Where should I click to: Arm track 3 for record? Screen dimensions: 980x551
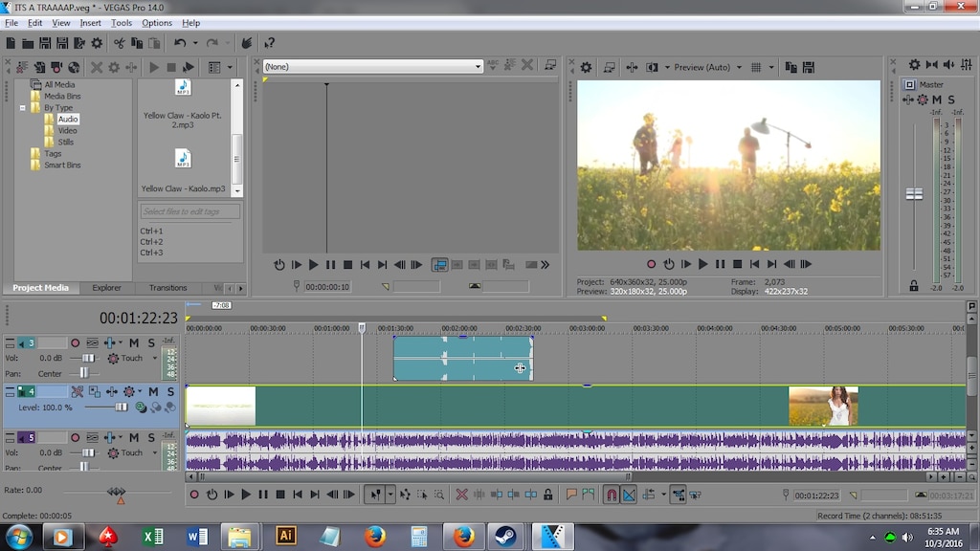click(x=75, y=342)
